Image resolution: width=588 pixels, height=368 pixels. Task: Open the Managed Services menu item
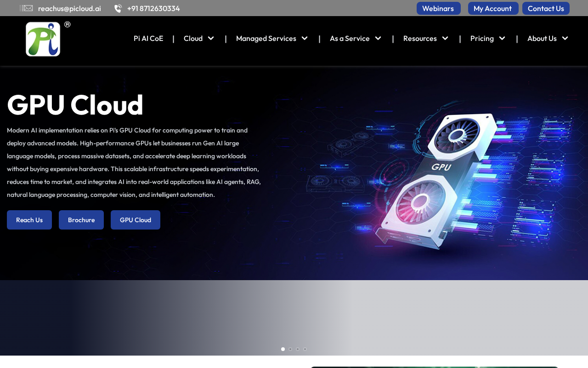(266, 38)
